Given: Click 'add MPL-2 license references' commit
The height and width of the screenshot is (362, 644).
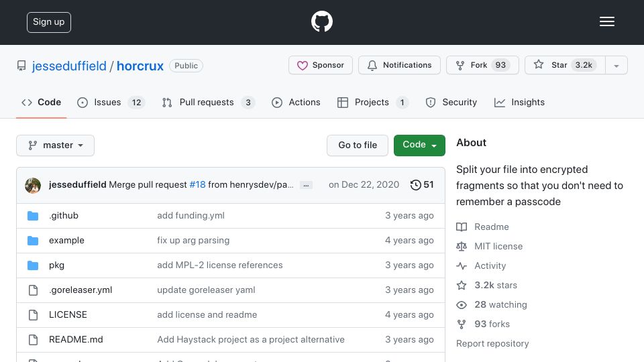Looking at the screenshot, I should pos(220,265).
